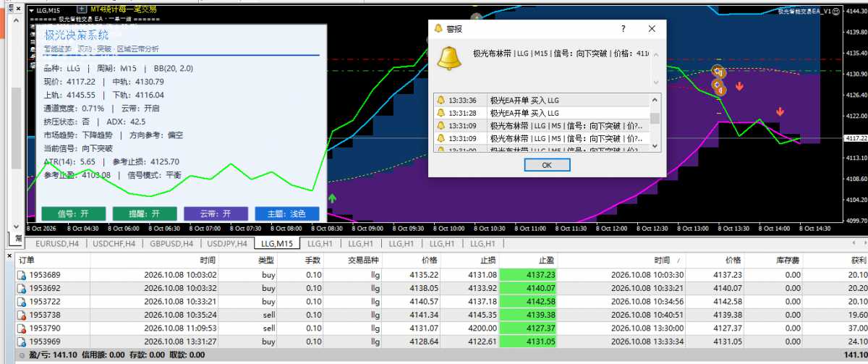Viewport: 868px width, 364px height.
Task: Click the alert list scroll-up arrow
Action: 655,101
